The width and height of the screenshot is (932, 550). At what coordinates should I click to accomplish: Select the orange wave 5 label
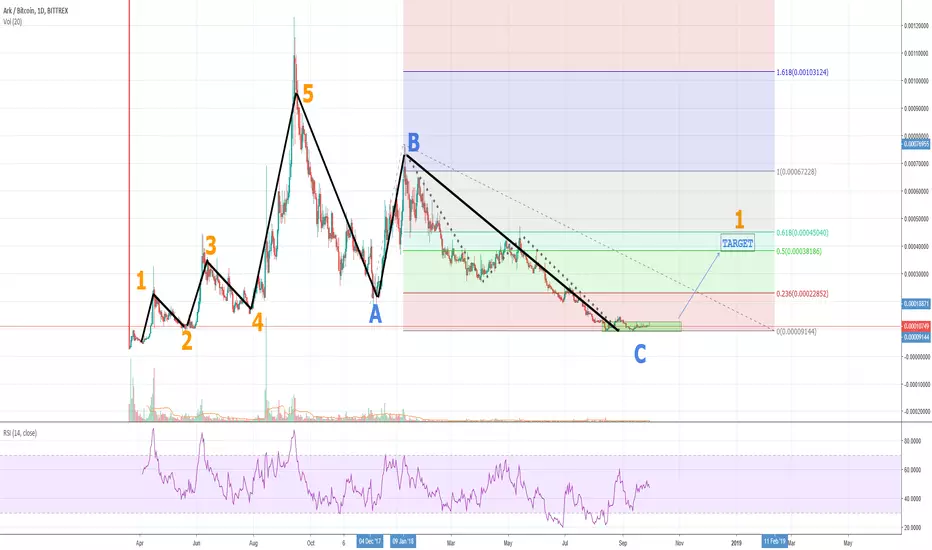point(307,94)
